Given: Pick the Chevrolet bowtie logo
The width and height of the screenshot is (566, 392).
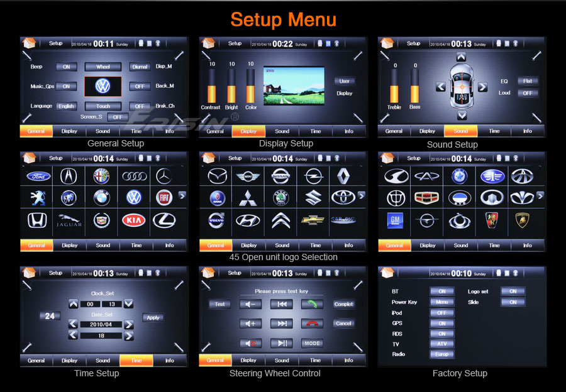Looking at the screenshot, I should tap(313, 220).
